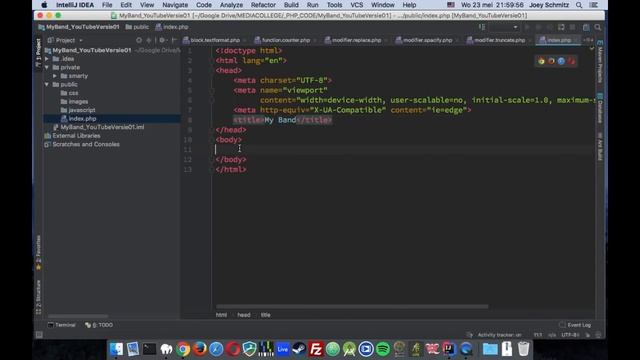Screen dimensions: 640x360
Task: Toggle Favorites side tool window button
Action: tap(38, 252)
